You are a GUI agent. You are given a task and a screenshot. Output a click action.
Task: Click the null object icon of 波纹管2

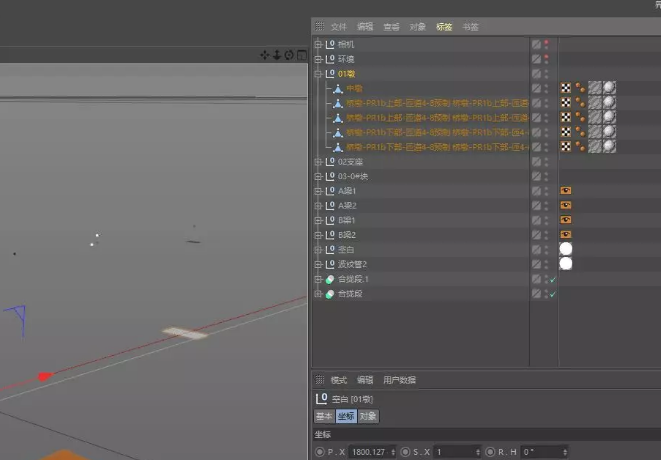[x=330, y=264]
